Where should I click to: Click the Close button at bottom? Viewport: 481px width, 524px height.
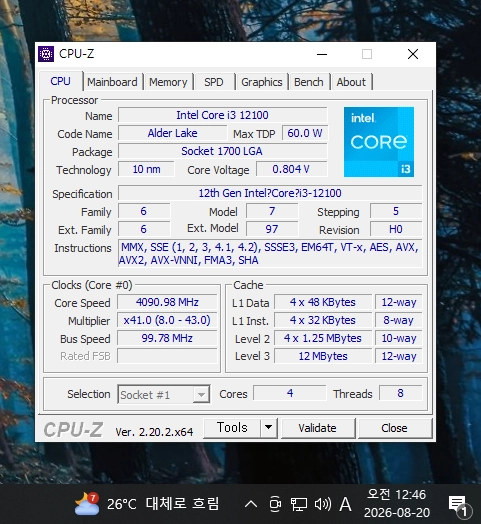[x=394, y=428]
